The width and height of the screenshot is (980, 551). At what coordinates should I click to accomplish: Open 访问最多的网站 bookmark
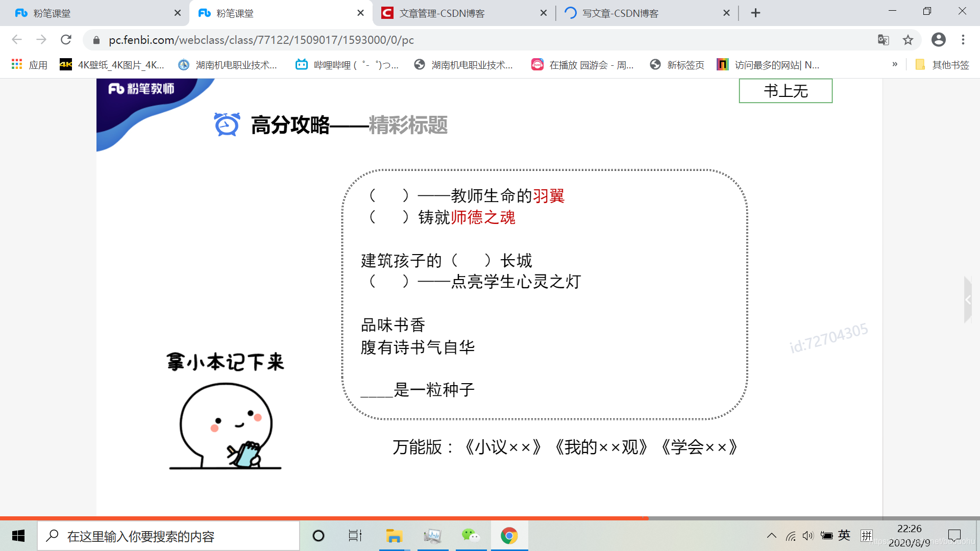[x=768, y=65]
